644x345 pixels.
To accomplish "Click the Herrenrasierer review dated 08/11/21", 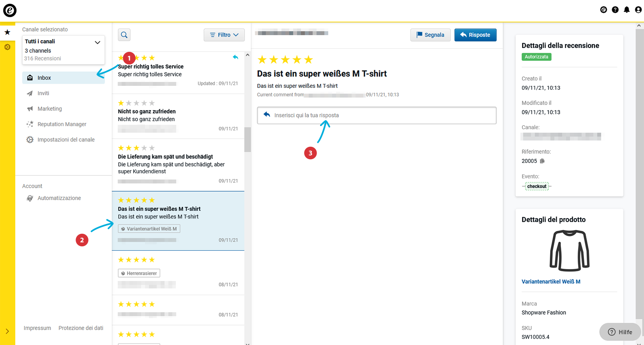I will point(178,273).
